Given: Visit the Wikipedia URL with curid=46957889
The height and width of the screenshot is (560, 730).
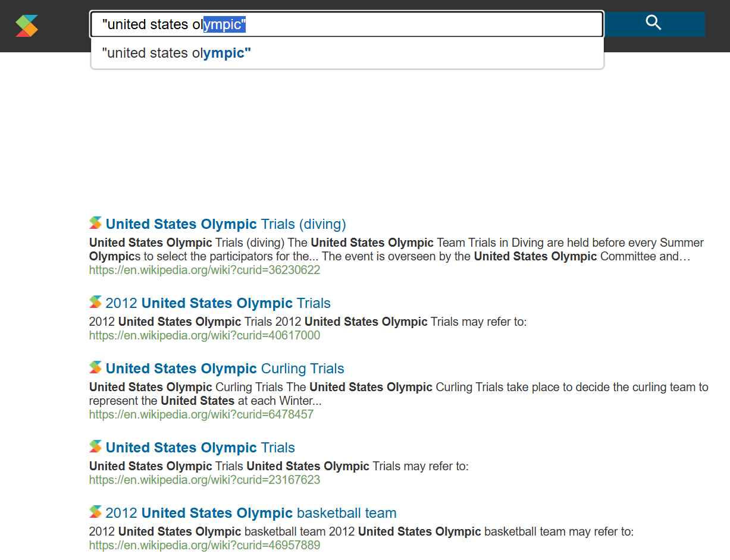Looking at the screenshot, I should click(204, 545).
